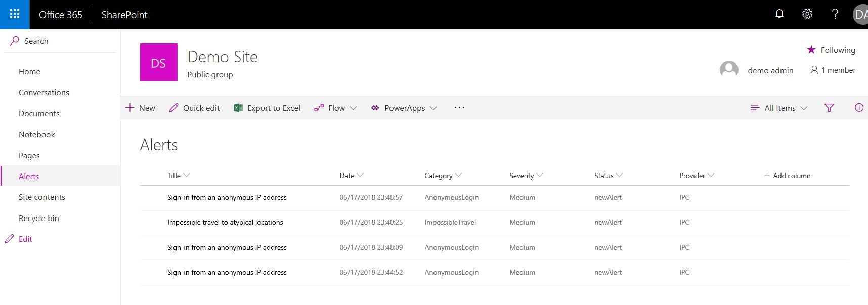Open the Impossible travel to atypical locations alert

tap(225, 222)
